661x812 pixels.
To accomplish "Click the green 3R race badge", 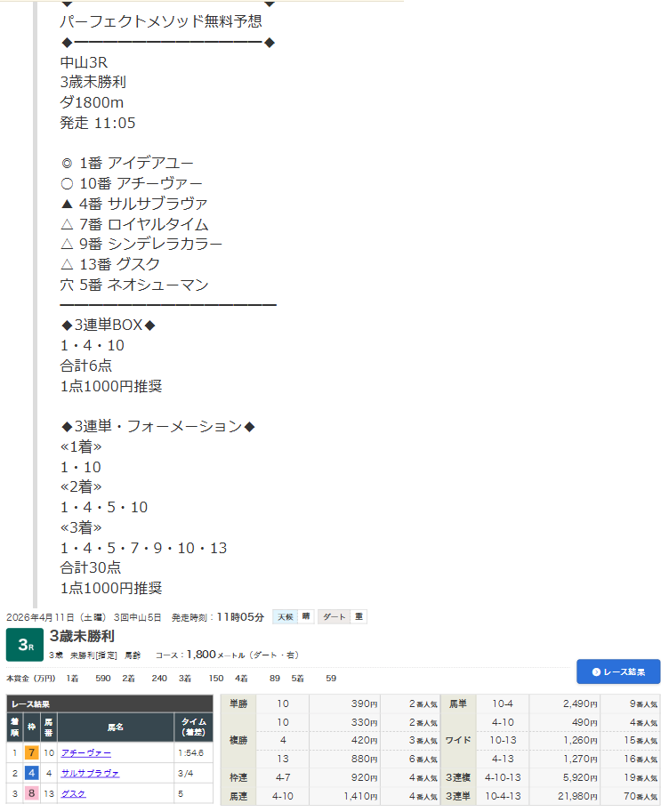I will [x=25, y=646].
